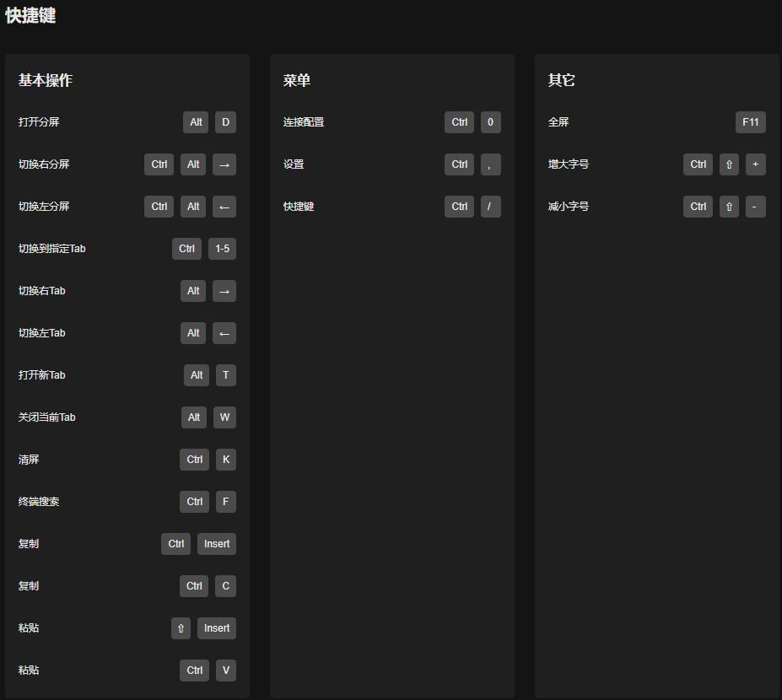This screenshot has height=700, width=782.
Task: Select the 切换左分屏 label
Action: (x=44, y=207)
